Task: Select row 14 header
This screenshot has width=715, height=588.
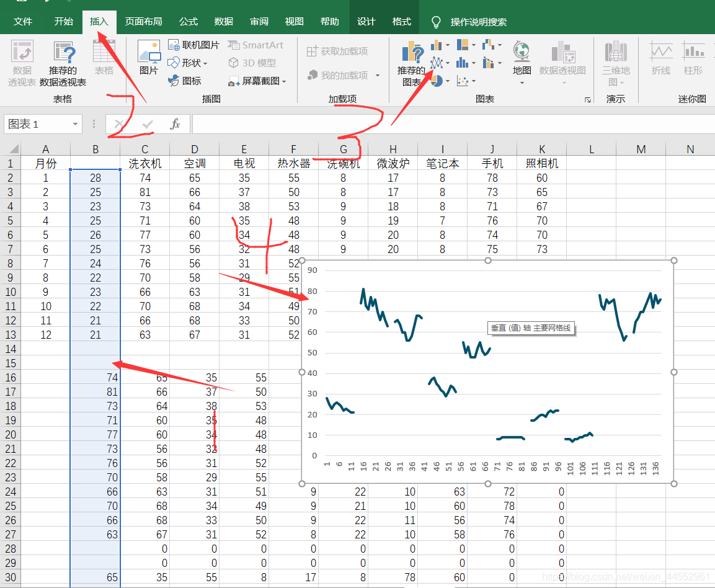Action: (x=11, y=349)
